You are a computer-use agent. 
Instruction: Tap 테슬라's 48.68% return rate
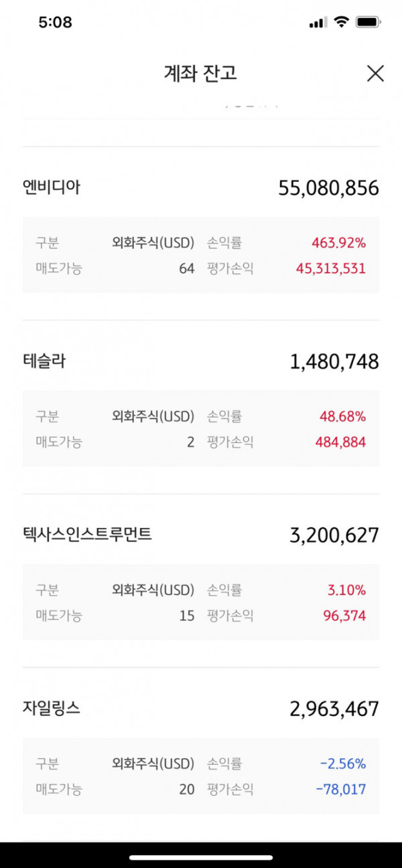pos(342,416)
